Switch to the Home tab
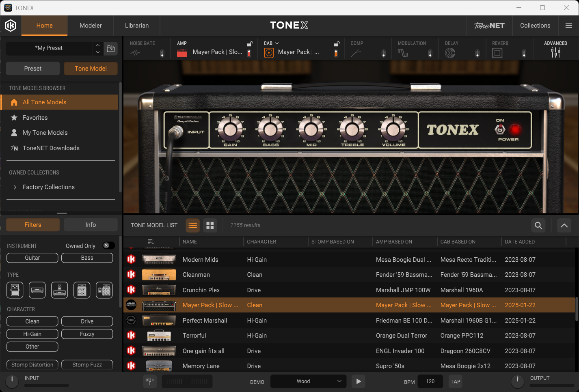Image resolution: width=579 pixels, height=392 pixels. 45,26
